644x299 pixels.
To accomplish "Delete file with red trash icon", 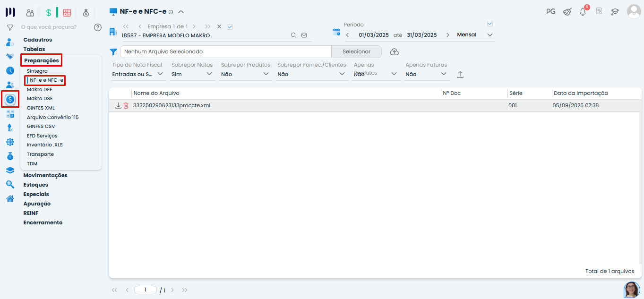I will [x=126, y=105].
